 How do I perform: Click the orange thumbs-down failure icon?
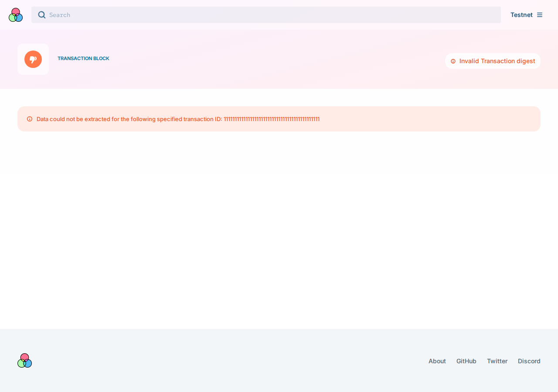[x=33, y=59]
